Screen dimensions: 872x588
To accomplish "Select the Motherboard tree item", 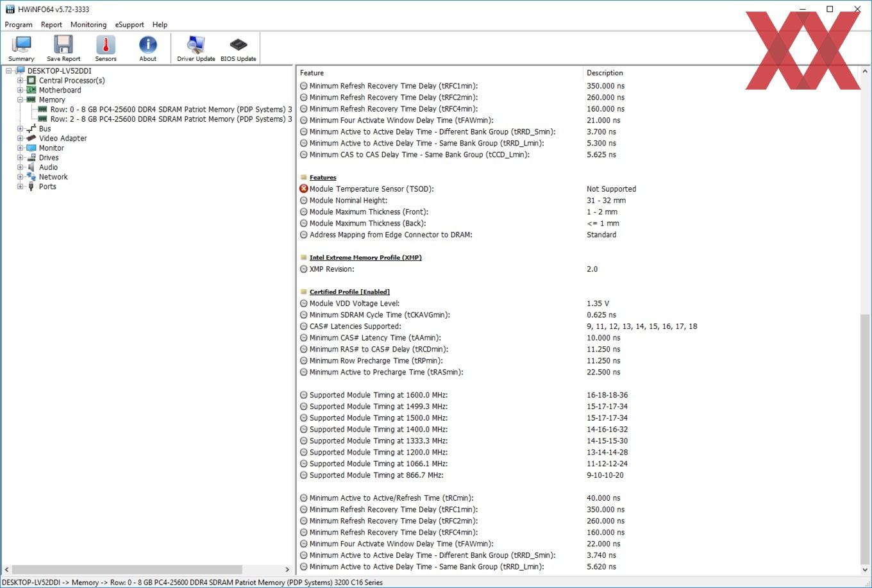I will 60,90.
